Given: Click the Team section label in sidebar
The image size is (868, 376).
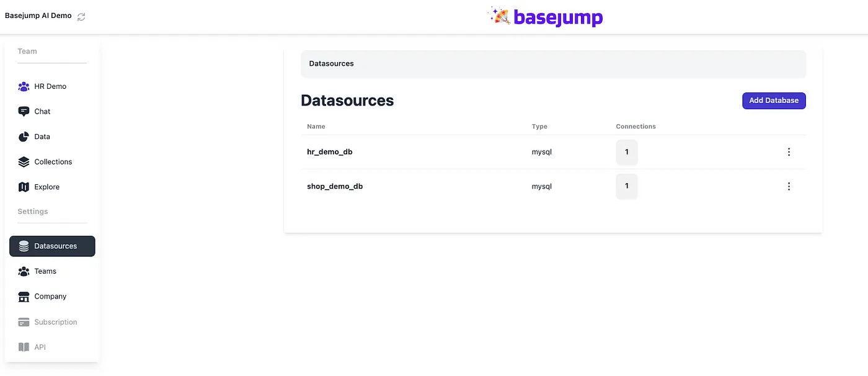Looking at the screenshot, I should click(27, 51).
